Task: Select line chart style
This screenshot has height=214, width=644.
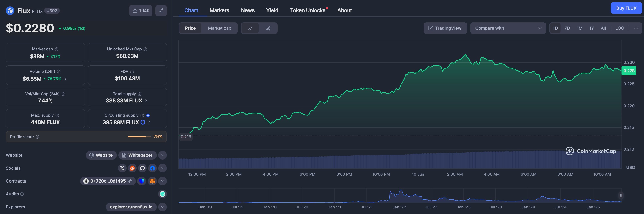Action: pos(250,28)
